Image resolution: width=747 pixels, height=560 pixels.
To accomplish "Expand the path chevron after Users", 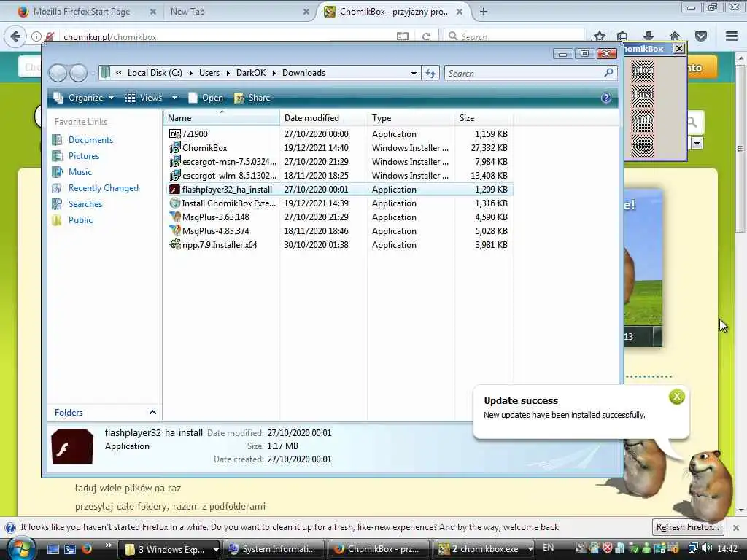I will click(x=228, y=73).
